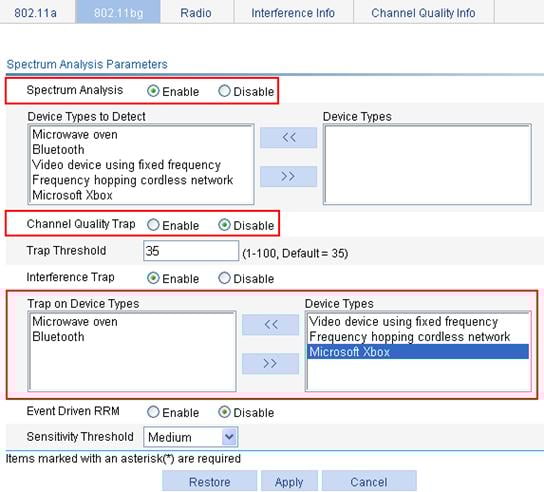Move Microsoft Xbox to trap list with lower << button

(x=270, y=325)
